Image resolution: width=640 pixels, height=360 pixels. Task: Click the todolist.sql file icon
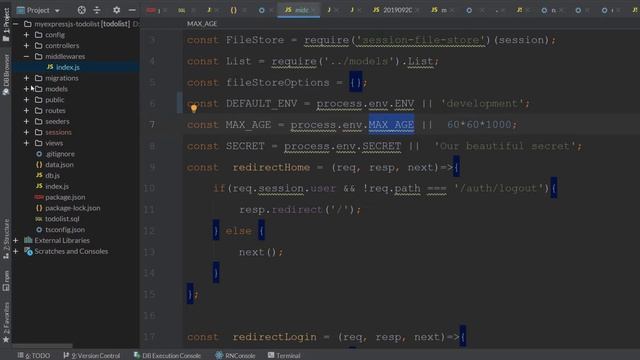[x=39, y=219]
